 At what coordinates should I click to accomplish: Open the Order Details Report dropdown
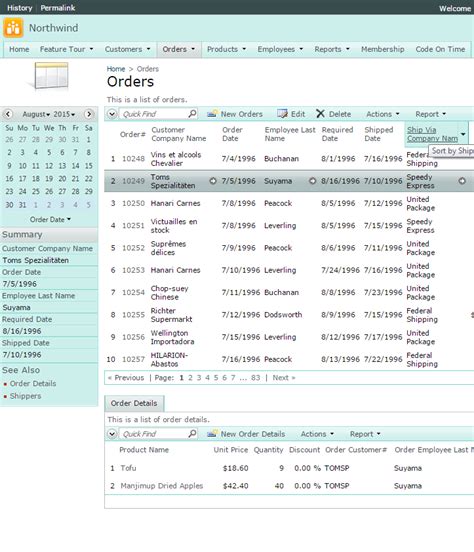(x=365, y=434)
